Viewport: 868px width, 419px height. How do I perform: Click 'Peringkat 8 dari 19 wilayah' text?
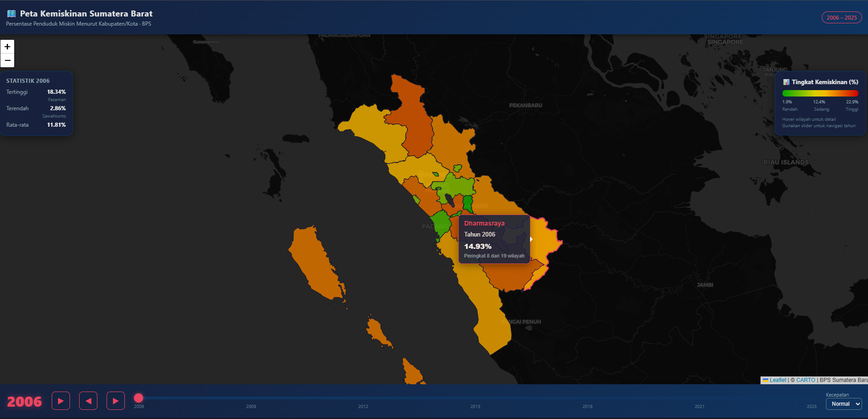[494, 256]
